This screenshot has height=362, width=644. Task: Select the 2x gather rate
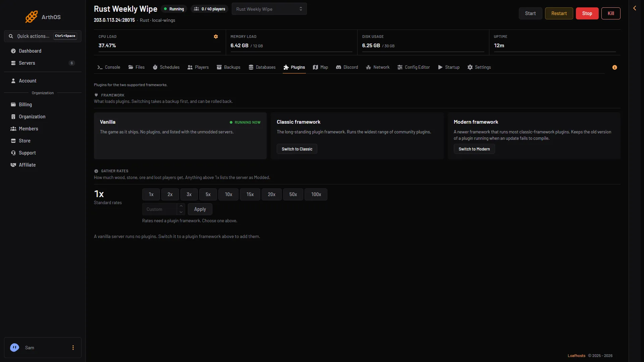point(170,194)
